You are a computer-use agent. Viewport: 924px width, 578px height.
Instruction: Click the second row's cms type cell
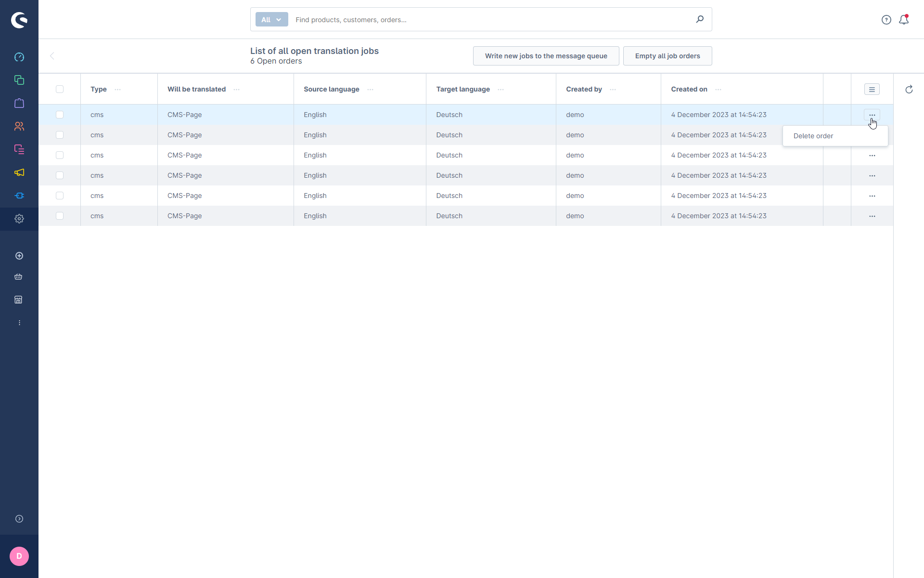[x=119, y=135]
